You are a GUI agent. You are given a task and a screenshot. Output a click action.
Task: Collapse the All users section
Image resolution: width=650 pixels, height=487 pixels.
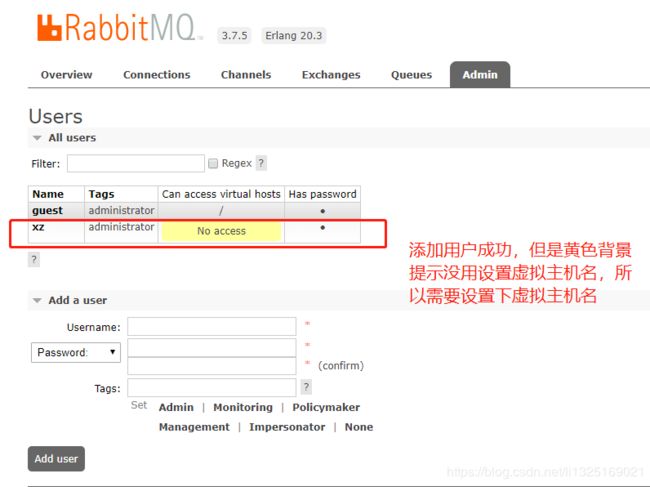click(x=72, y=138)
